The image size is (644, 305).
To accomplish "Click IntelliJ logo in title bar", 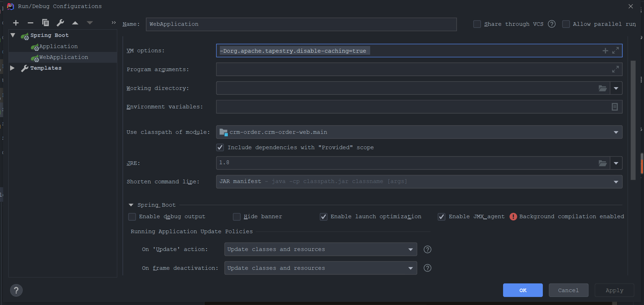I will point(10,6).
